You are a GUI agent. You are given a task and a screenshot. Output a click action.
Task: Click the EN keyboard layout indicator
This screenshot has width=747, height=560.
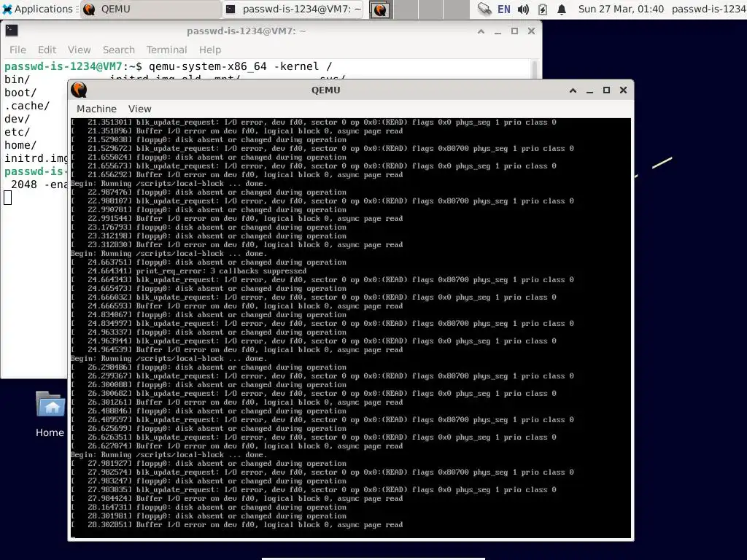(503, 9)
